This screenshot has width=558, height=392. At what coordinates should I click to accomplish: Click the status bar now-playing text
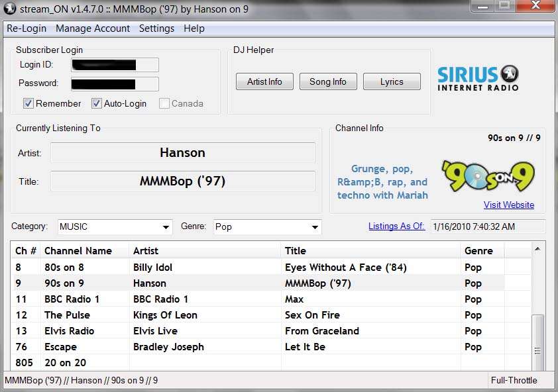coord(81,380)
